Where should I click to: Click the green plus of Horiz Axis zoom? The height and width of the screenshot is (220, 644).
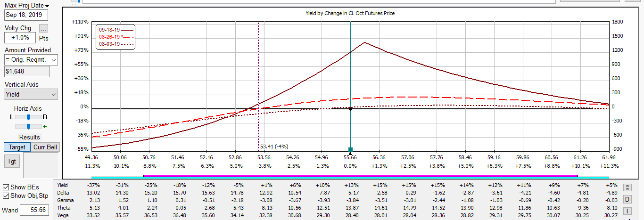tap(45, 126)
